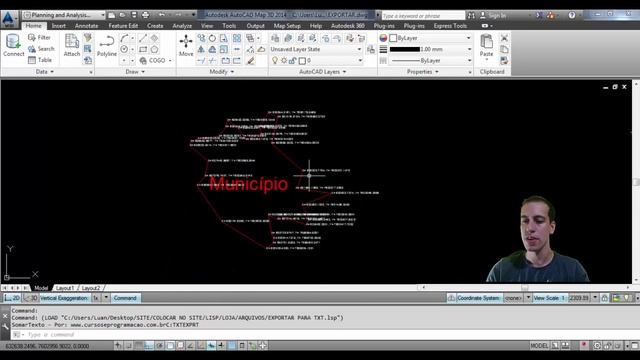Click the Sign In button
Image resolution: width=640 pixels, height=360 pixels.
493,15
